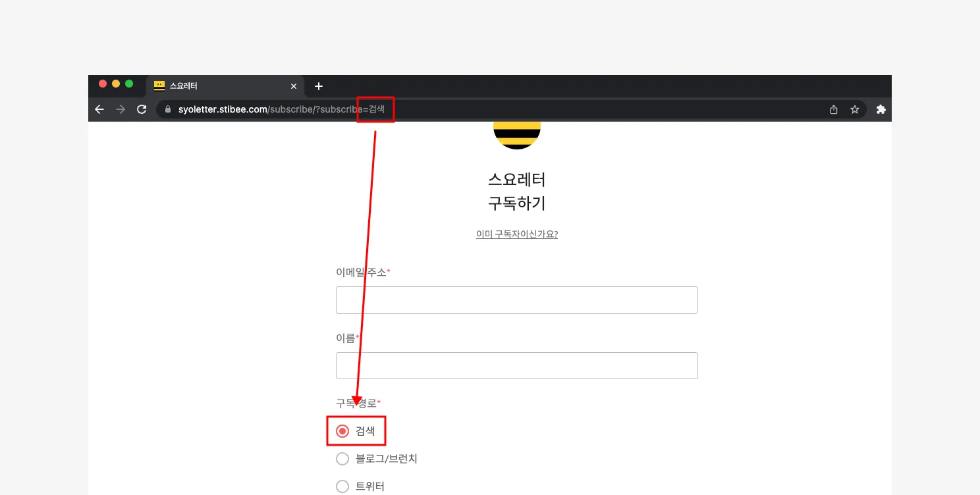Reload the current page

click(142, 109)
